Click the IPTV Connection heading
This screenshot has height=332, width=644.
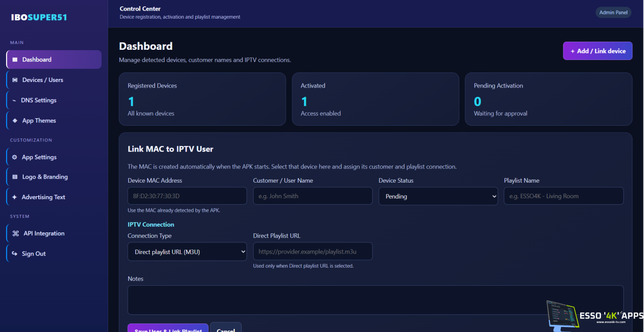click(151, 224)
